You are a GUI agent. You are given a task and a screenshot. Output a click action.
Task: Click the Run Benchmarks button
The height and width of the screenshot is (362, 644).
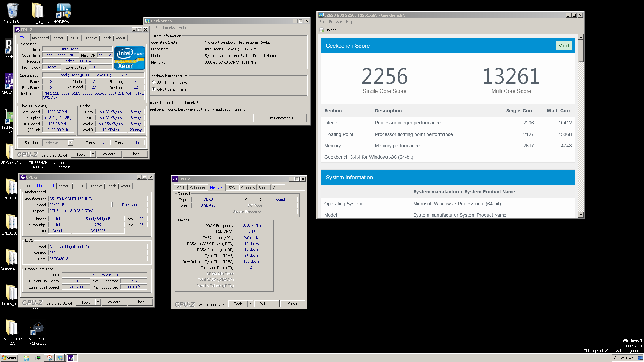point(280,118)
